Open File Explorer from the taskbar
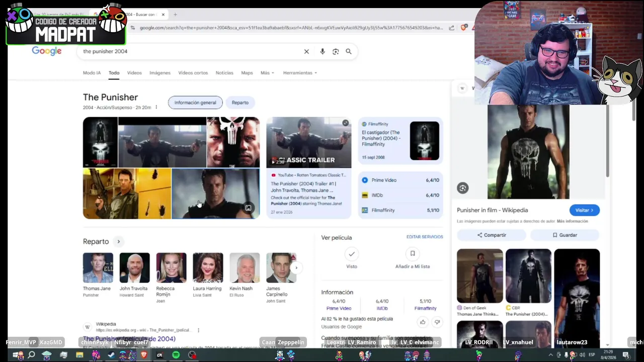Viewport: 644px width, 362px height. point(79,355)
